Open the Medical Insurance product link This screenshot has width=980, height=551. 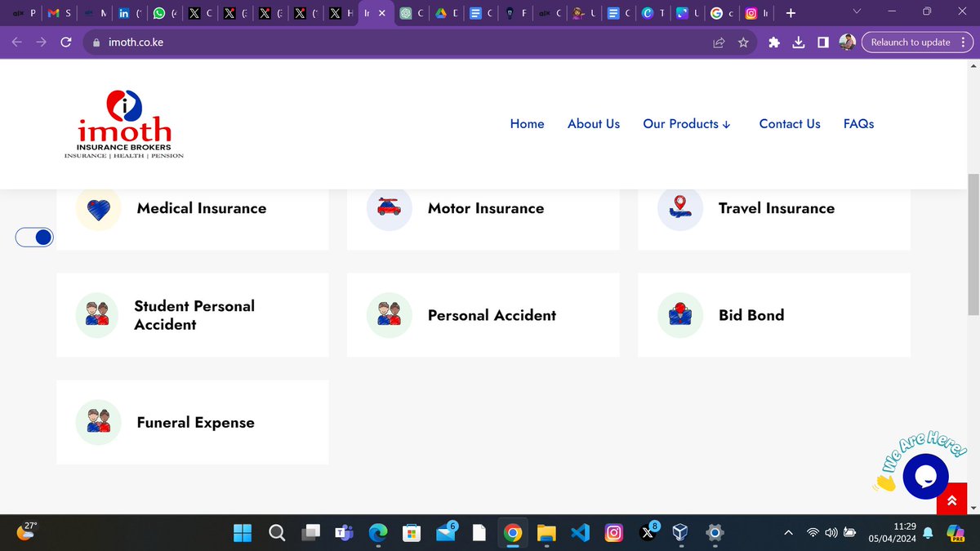click(202, 208)
